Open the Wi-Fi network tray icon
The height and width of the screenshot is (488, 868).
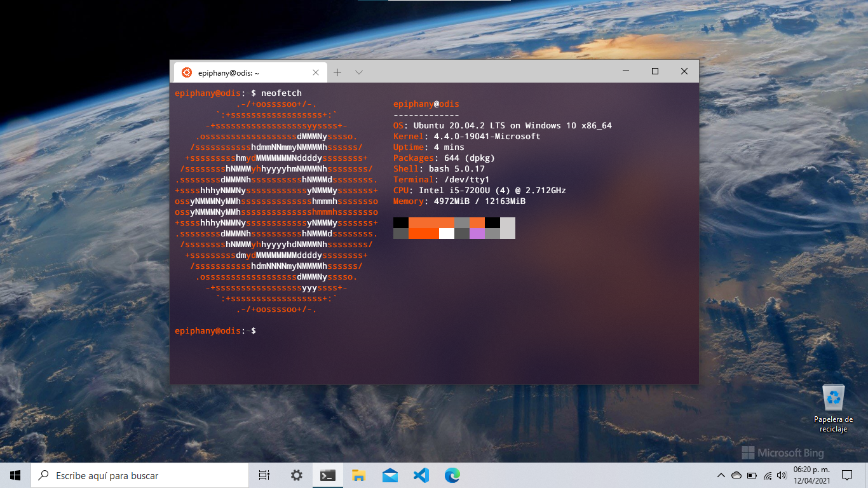click(768, 475)
